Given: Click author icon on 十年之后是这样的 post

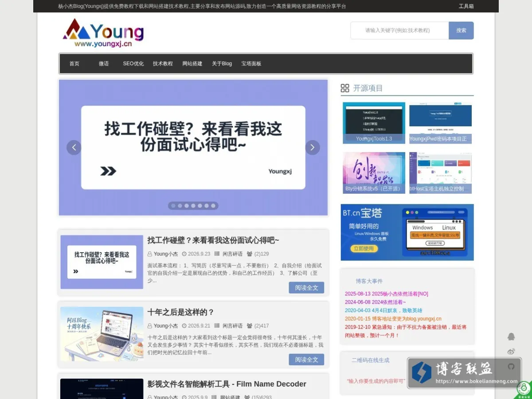Looking at the screenshot, I should coord(150,326).
